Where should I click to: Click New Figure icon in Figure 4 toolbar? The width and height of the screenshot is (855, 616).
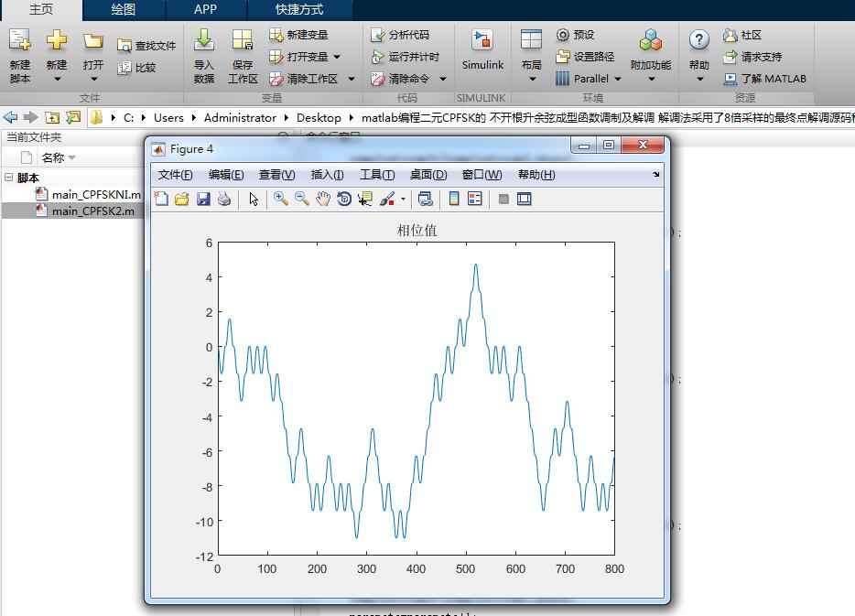[x=161, y=199]
